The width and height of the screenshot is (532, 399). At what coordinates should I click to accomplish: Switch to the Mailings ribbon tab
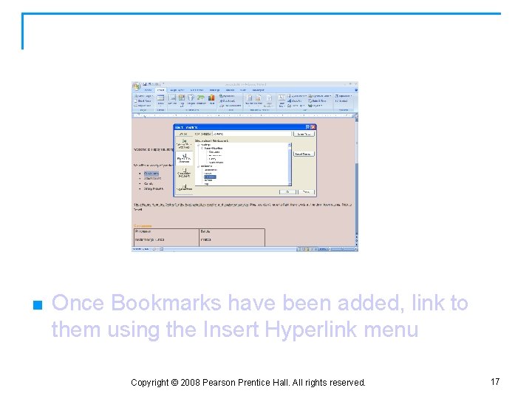(x=214, y=90)
